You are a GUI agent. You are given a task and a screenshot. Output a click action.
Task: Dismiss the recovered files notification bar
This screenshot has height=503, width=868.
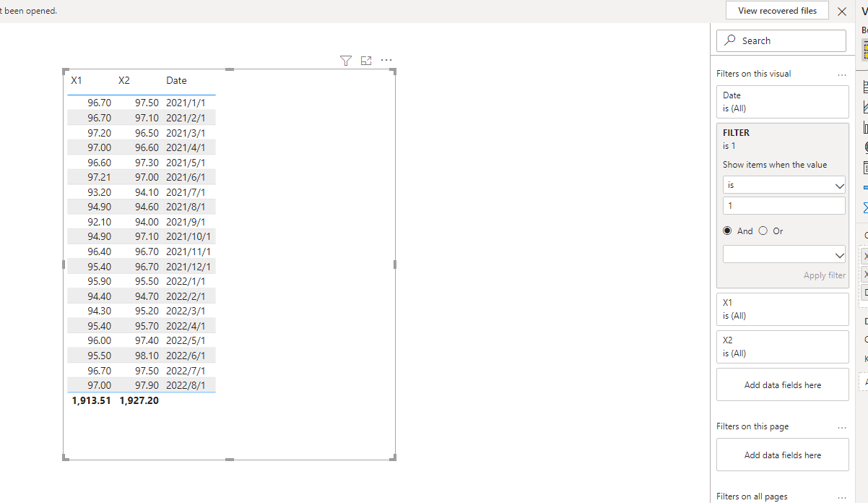pos(842,12)
